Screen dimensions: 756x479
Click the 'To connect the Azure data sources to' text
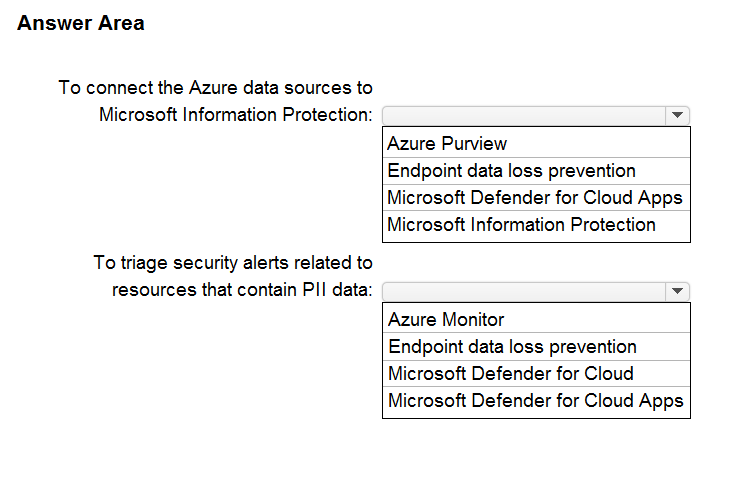tap(215, 88)
